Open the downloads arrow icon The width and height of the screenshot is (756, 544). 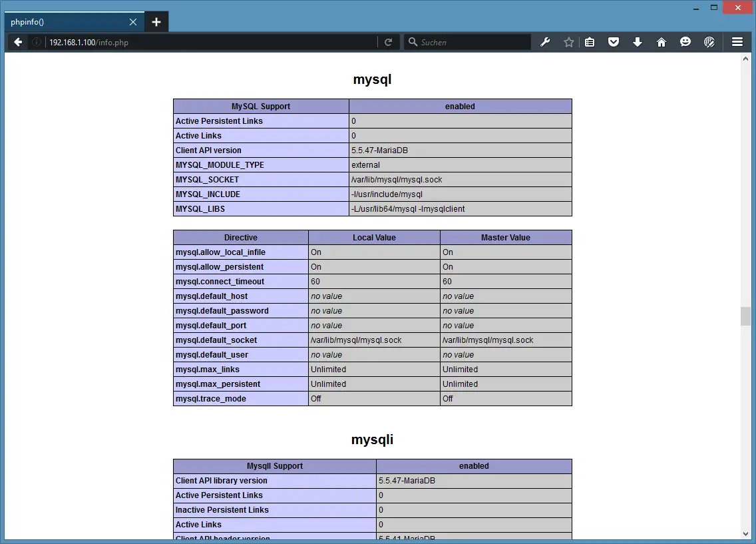point(638,43)
